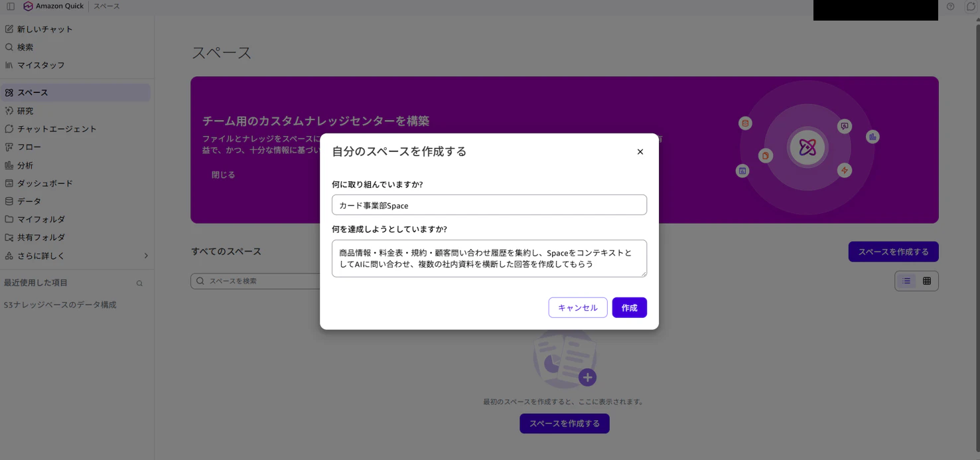Click スペースを作成する button at upper right
The height and width of the screenshot is (460, 980).
pos(893,252)
